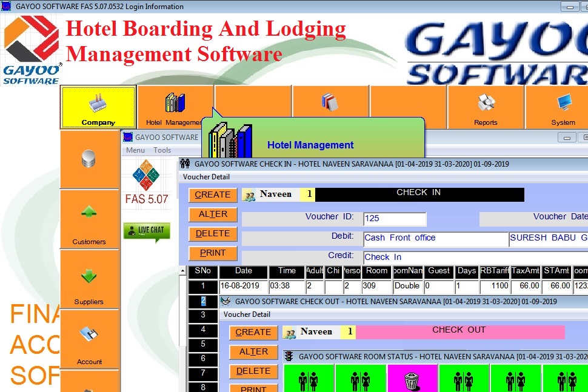The height and width of the screenshot is (392, 588).
Task: Click CREATE in the Check In window
Action: (x=213, y=195)
